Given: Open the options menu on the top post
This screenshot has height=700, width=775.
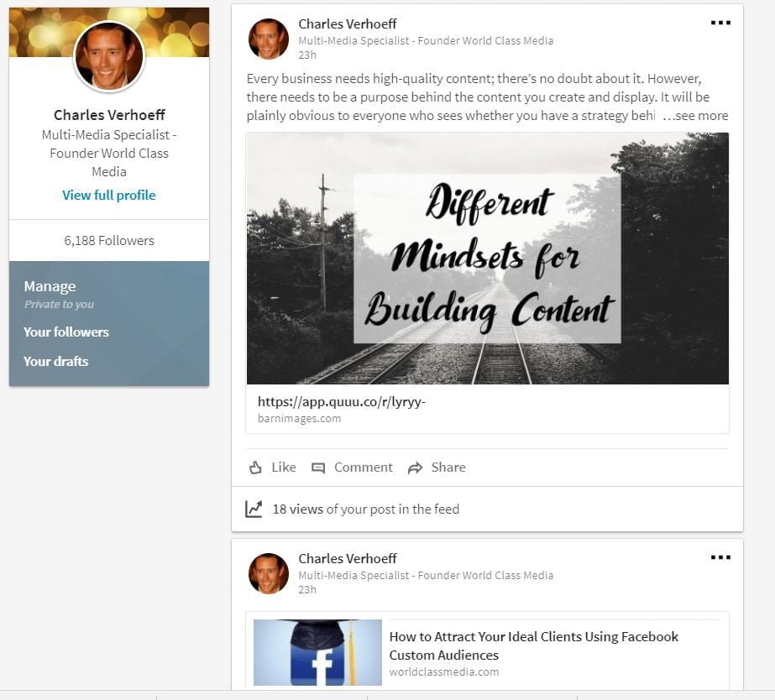Looking at the screenshot, I should tap(720, 23).
